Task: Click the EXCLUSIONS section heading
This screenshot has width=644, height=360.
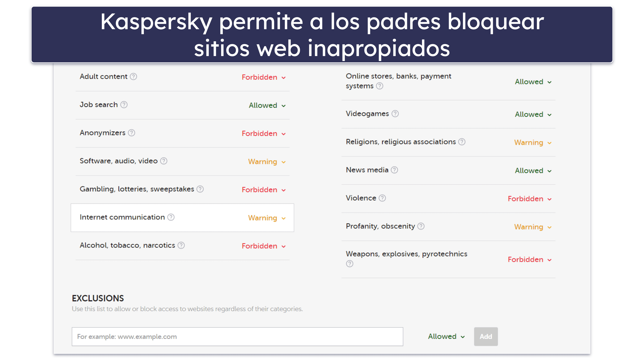Action: tap(98, 298)
